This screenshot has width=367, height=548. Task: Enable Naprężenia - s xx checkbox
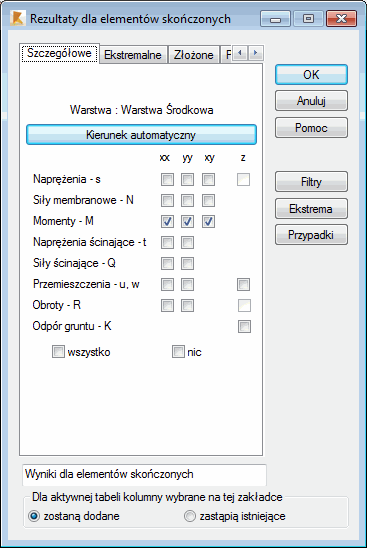(x=167, y=180)
